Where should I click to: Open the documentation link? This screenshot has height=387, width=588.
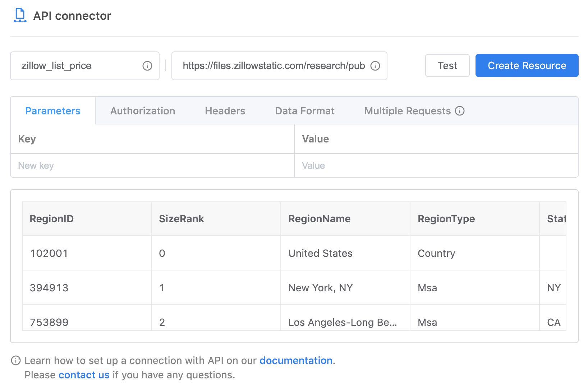tap(296, 360)
